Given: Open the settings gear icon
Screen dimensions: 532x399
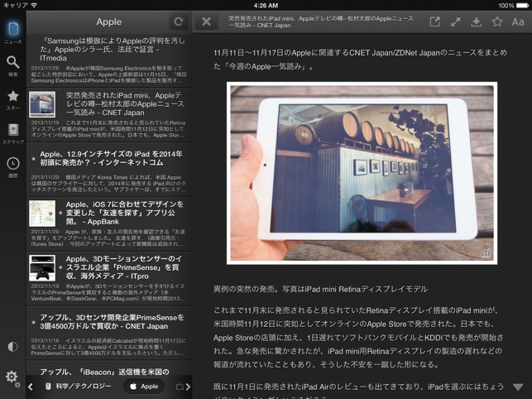Looking at the screenshot, I should 12,377.
